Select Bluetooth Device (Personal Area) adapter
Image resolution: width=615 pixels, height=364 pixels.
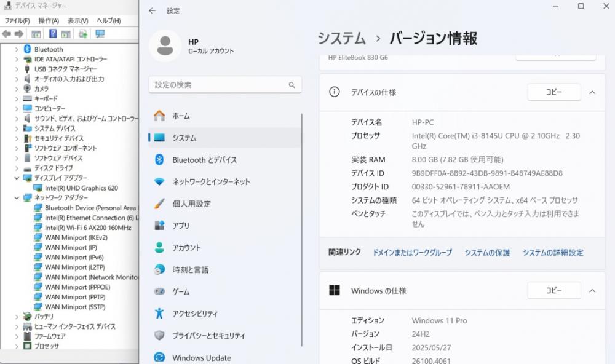pyautogui.click(x=90, y=207)
